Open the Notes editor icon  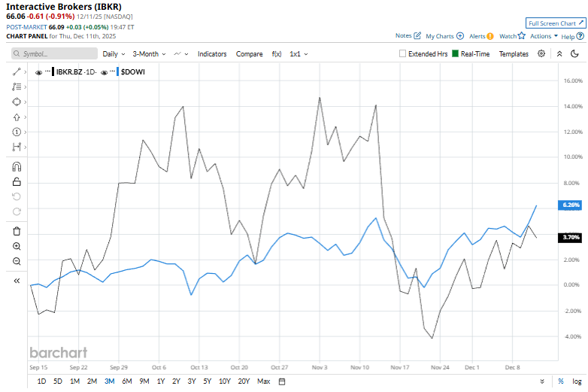point(417,35)
